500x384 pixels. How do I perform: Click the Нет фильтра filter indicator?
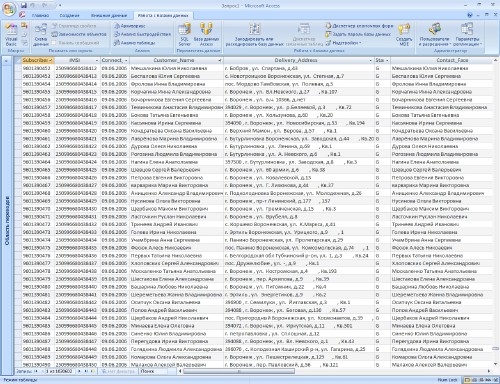118,371
